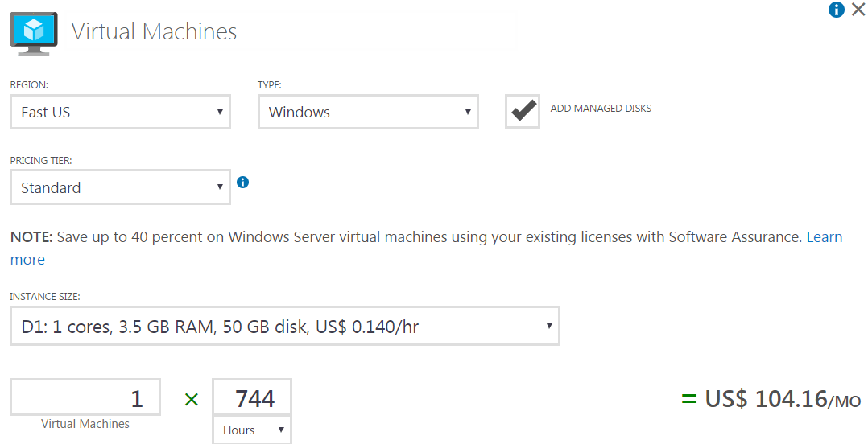The image size is (868, 444).
Task: Click the US$ 104.16 monthly total
Action: [x=783, y=399]
